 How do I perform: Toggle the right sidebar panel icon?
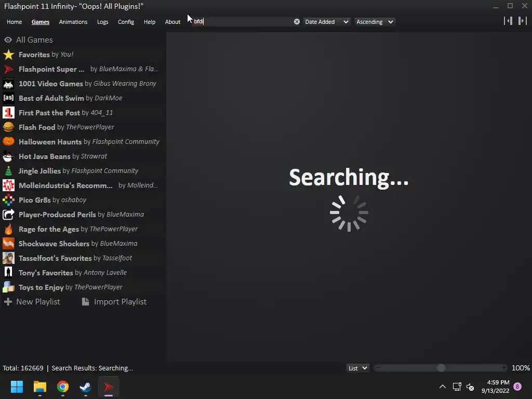point(523,21)
